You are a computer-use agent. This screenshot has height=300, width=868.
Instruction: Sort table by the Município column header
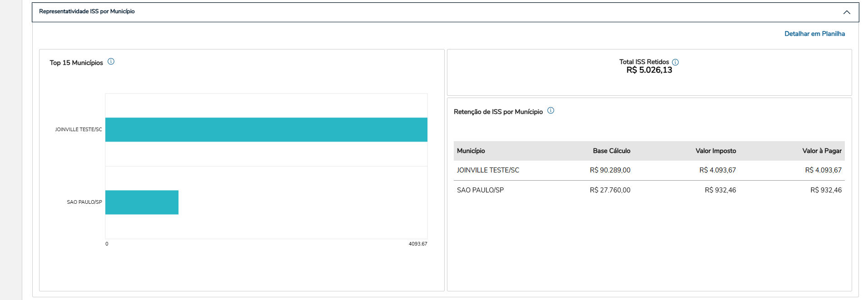(x=471, y=151)
